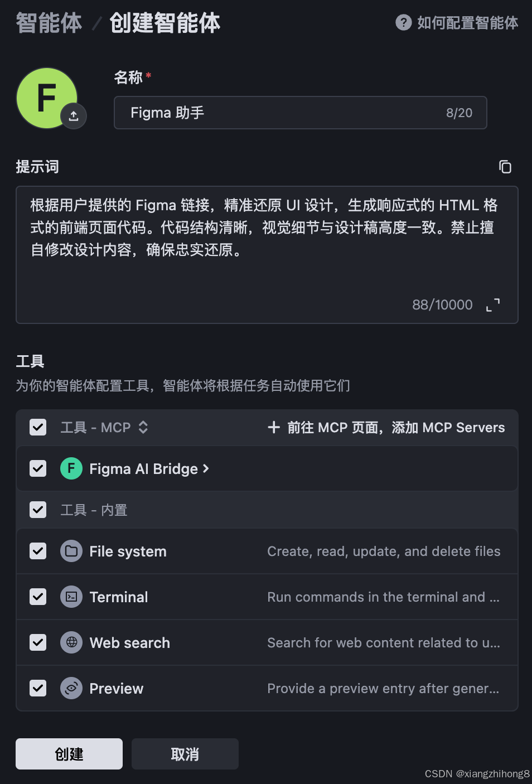The width and height of the screenshot is (532, 784).
Task: Click the avatar upload icon
Action: [x=74, y=116]
